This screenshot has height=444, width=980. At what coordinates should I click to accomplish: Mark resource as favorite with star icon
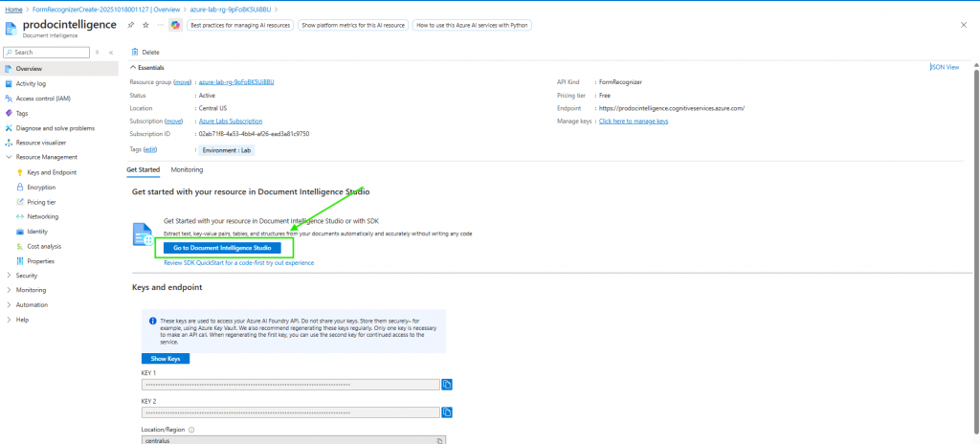145,25
